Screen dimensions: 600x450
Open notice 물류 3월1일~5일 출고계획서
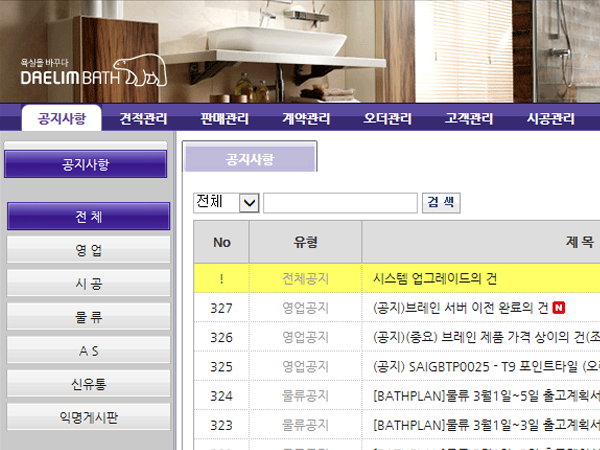coord(486,396)
